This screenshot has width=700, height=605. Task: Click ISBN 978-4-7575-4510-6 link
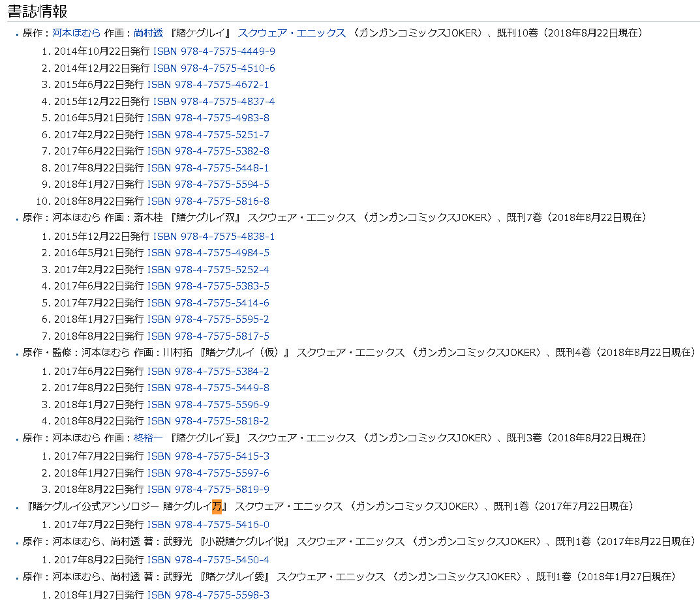pyautogui.click(x=214, y=68)
